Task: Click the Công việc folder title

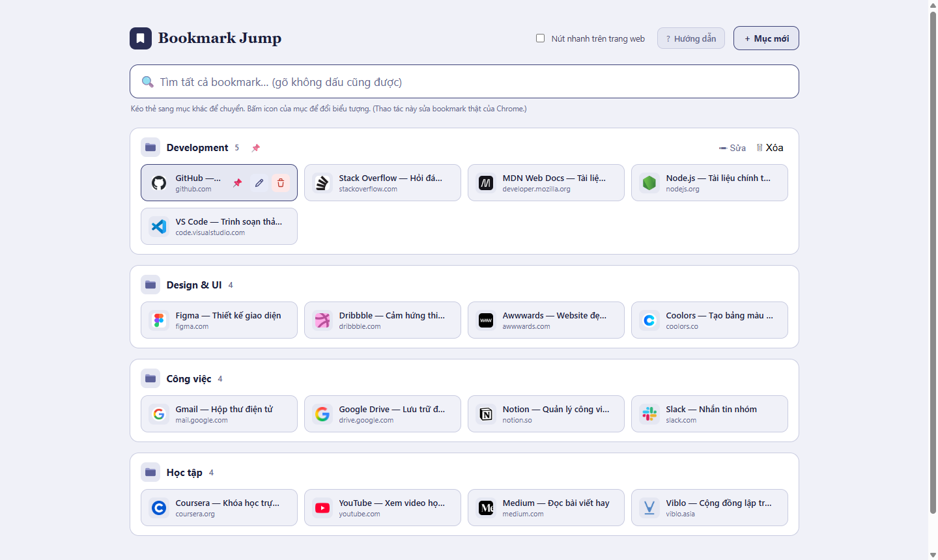Action: point(189,379)
